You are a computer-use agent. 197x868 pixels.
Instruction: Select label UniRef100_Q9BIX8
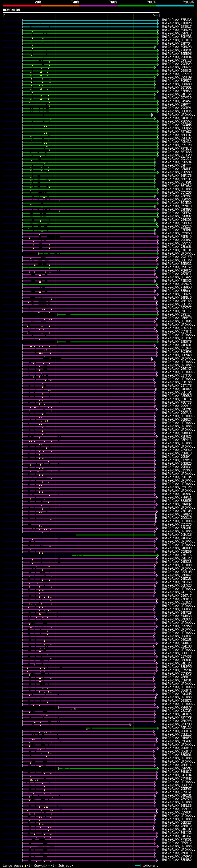[176, 558]
